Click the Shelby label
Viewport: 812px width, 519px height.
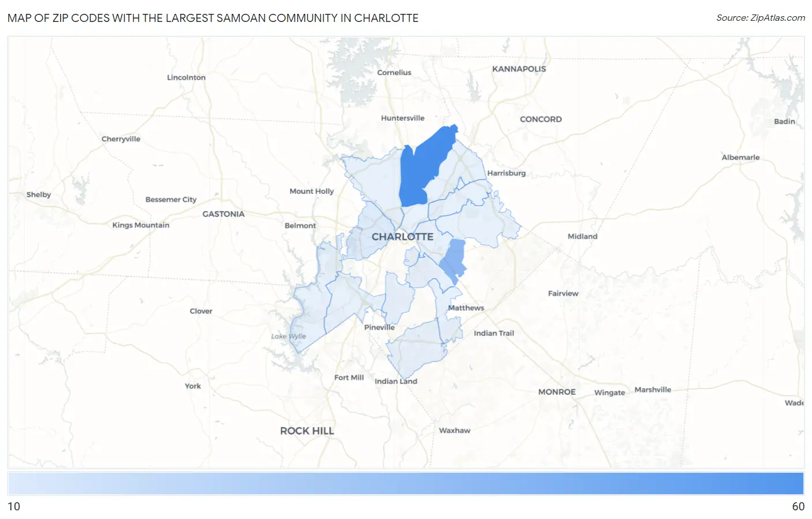pos(39,195)
